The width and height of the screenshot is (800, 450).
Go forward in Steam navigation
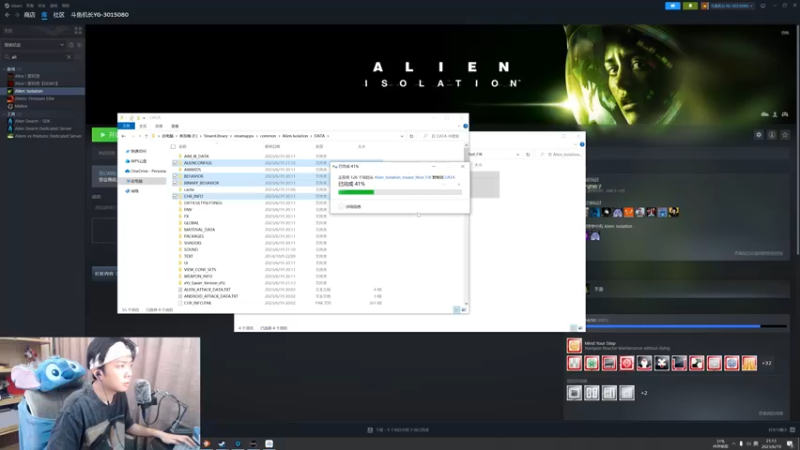pyautogui.click(x=17, y=15)
